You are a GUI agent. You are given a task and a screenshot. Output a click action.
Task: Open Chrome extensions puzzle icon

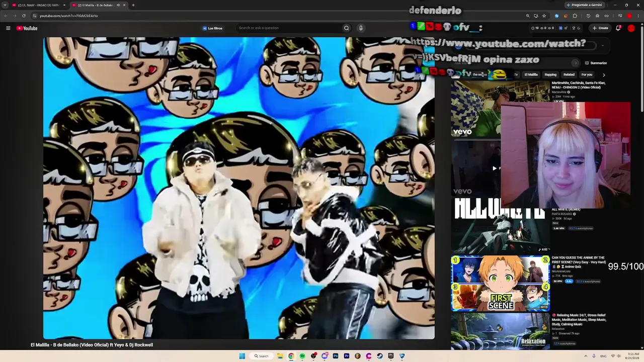click(x=575, y=16)
